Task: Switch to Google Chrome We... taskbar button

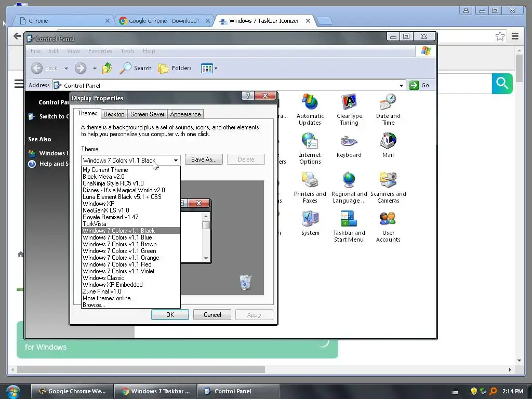Action: pos(72,391)
